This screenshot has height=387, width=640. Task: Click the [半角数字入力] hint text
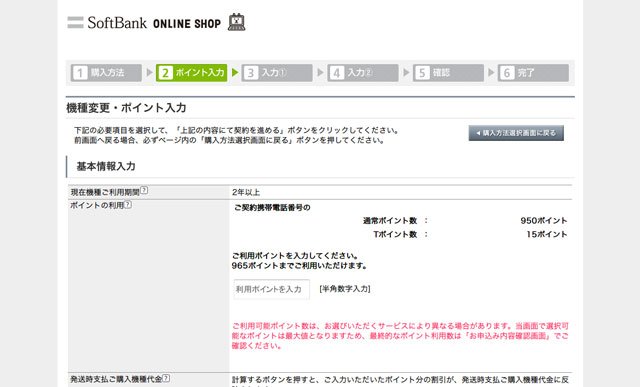[345, 289]
